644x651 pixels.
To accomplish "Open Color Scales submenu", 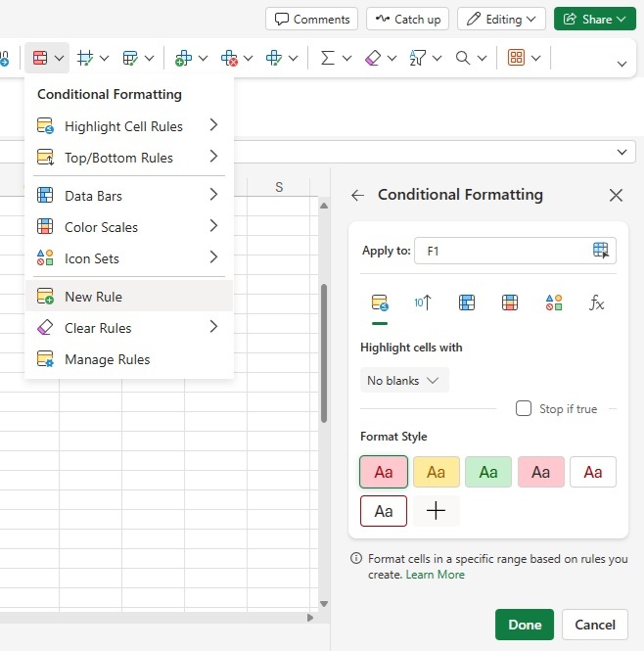I will coord(129,227).
